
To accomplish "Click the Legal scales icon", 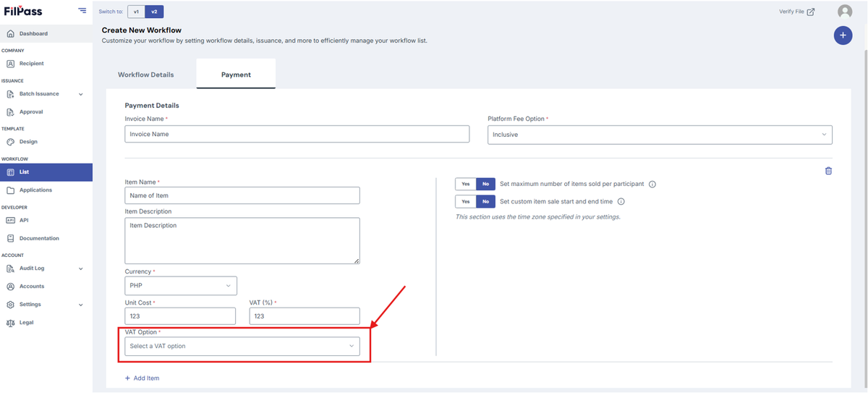I will point(10,323).
